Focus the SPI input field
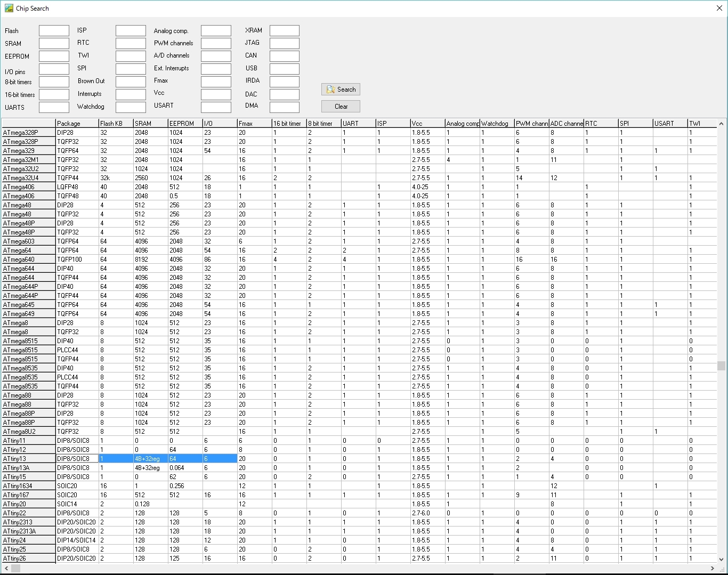This screenshot has width=728, height=575. tap(131, 69)
